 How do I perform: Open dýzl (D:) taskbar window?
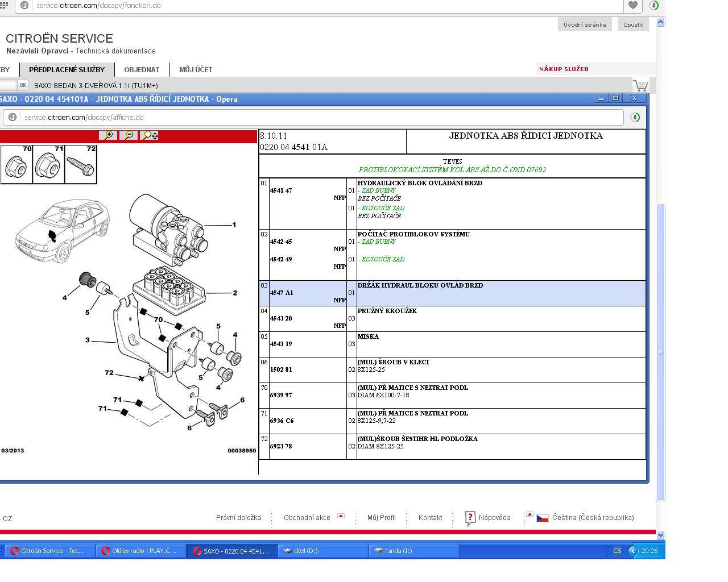323,551
